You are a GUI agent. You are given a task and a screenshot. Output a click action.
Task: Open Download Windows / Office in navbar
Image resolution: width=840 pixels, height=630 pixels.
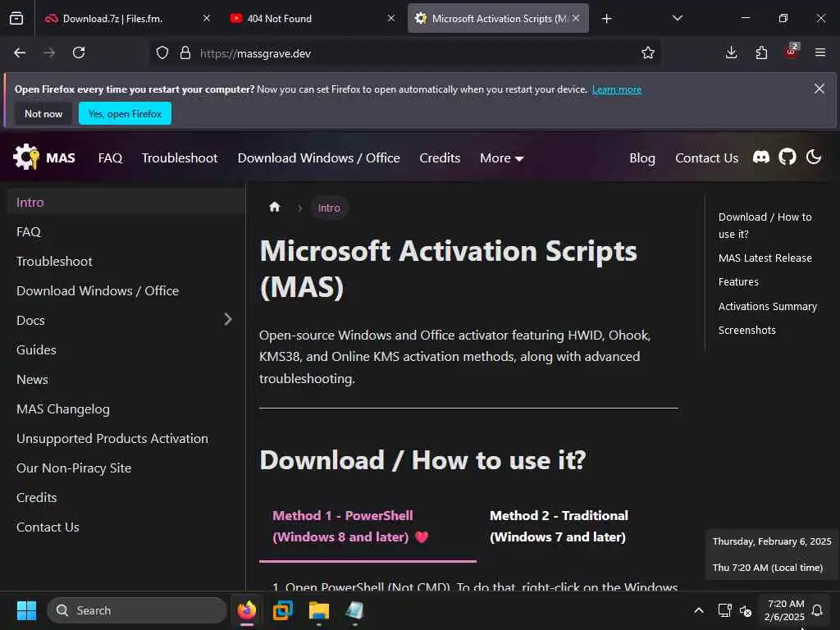[x=319, y=158]
